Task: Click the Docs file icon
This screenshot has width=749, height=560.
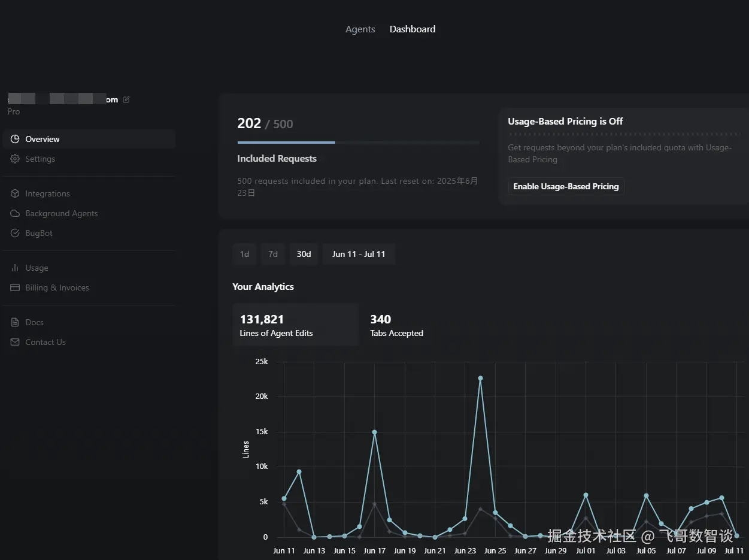Action: tap(15, 322)
